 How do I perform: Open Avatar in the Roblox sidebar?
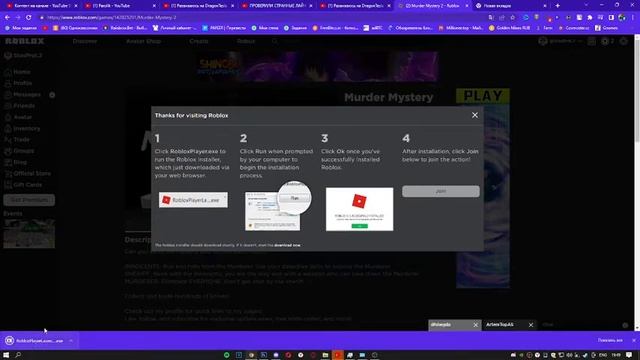(x=18, y=117)
